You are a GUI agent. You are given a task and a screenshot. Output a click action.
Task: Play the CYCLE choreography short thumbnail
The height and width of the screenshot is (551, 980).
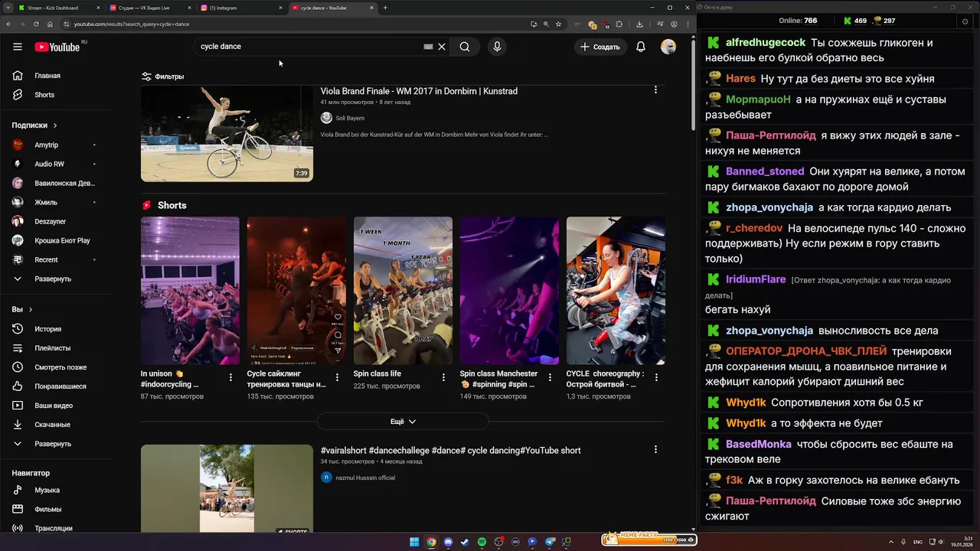616,291
